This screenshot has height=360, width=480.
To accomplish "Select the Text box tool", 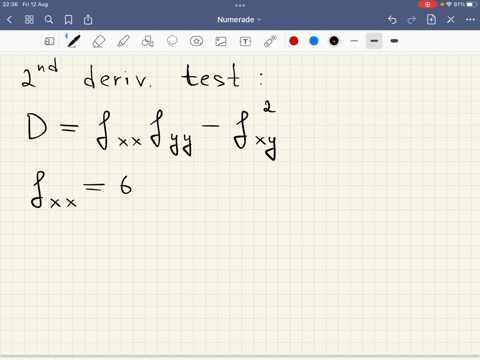I will pyautogui.click(x=245, y=41).
